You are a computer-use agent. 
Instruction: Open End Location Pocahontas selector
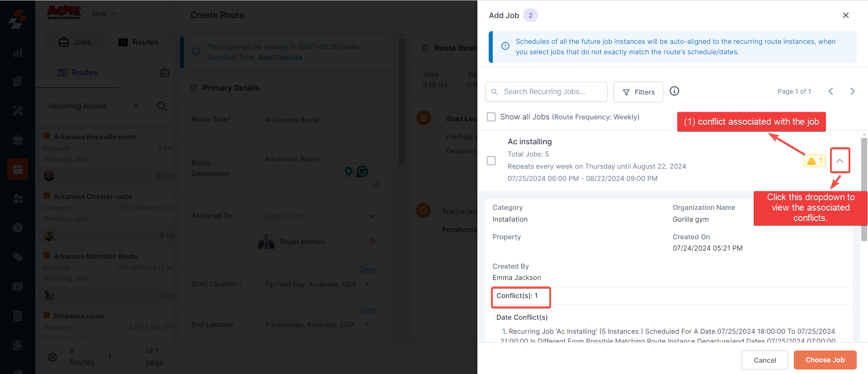318,325
